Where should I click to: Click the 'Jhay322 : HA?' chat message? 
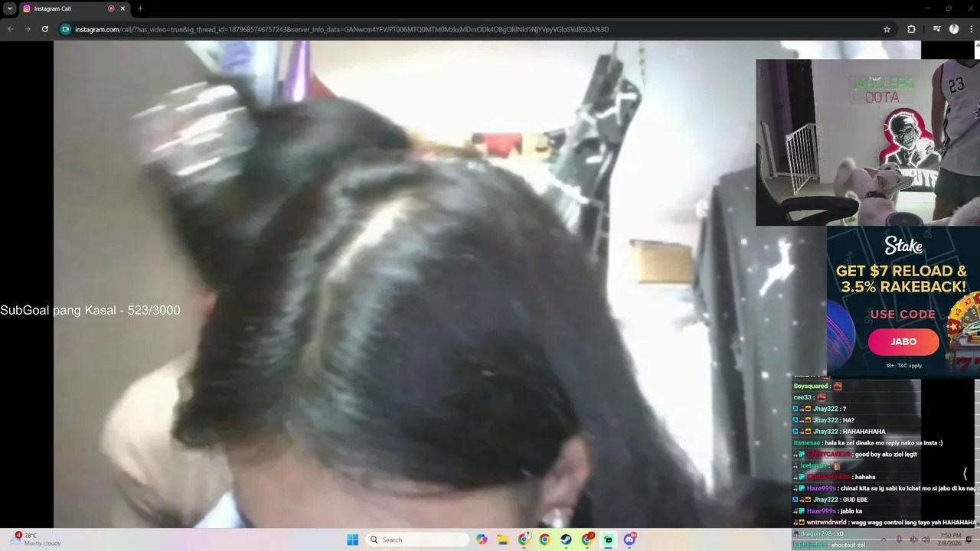point(824,420)
